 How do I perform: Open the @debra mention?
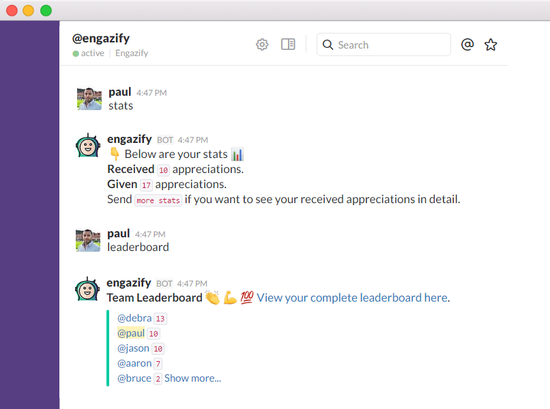coord(134,318)
